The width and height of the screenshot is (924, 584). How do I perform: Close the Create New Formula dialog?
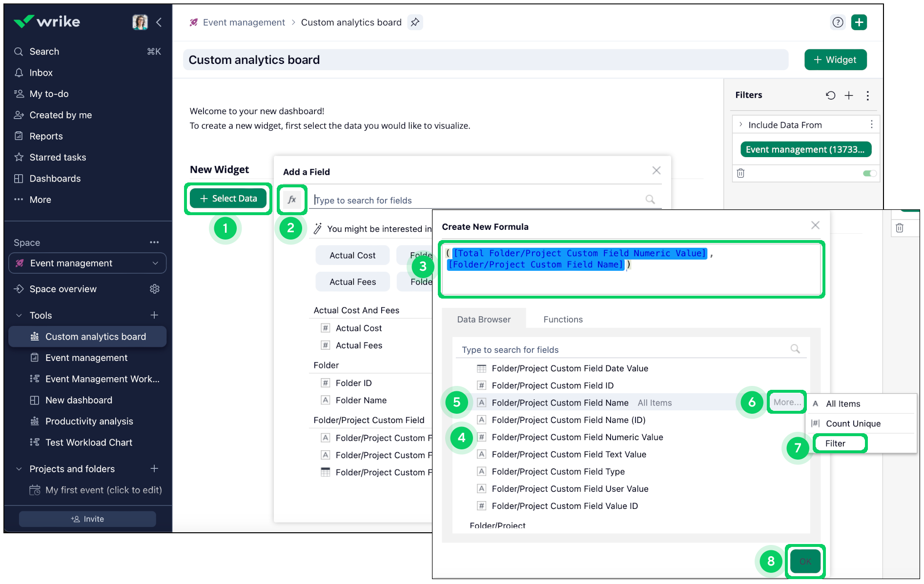pos(815,225)
